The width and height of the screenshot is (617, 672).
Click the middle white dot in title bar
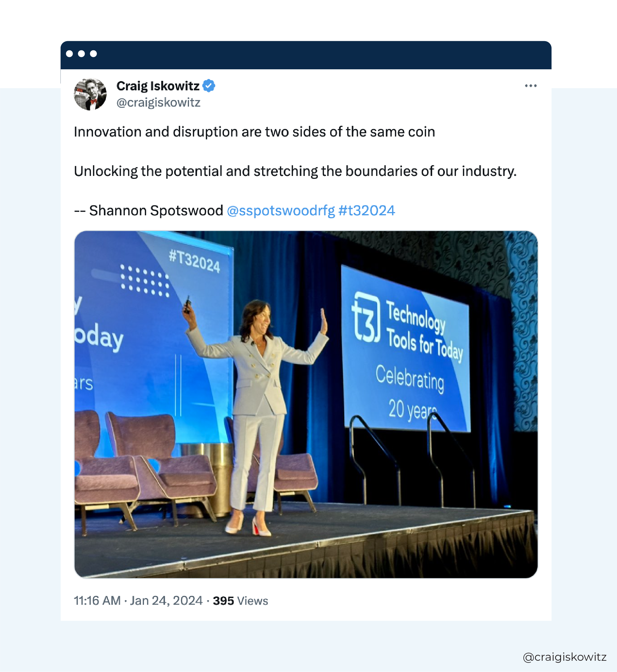81,54
